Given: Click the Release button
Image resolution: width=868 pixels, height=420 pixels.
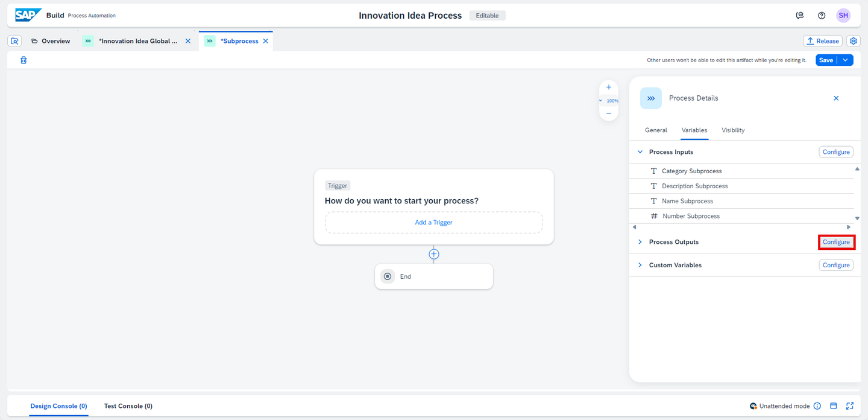Looking at the screenshot, I should point(823,41).
